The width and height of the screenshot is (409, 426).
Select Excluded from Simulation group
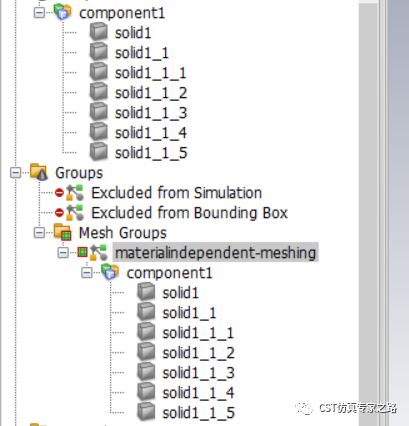coord(177,193)
